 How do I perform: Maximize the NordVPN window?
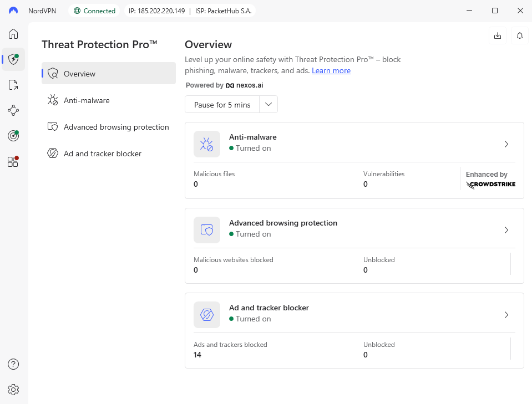coord(495,11)
